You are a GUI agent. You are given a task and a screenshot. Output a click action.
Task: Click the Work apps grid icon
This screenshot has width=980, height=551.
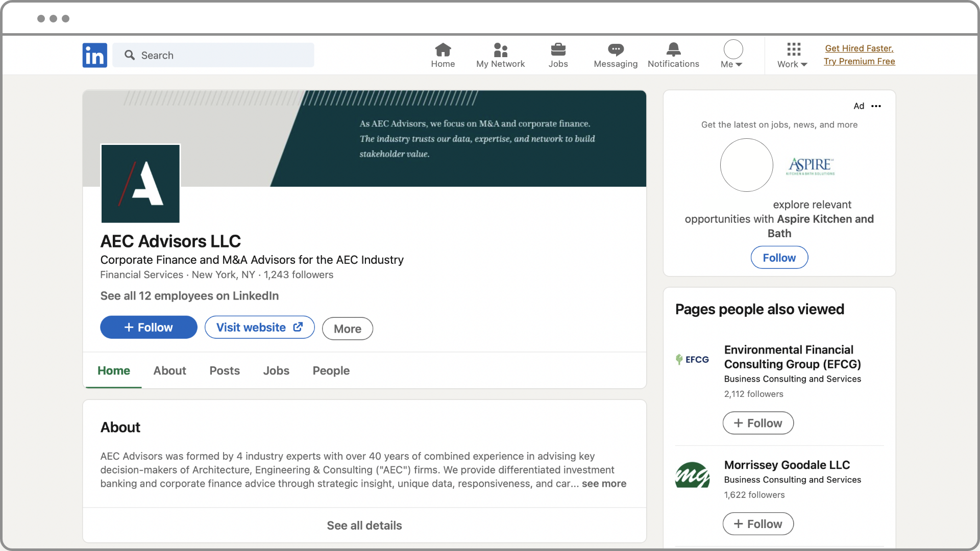[794, 49]
